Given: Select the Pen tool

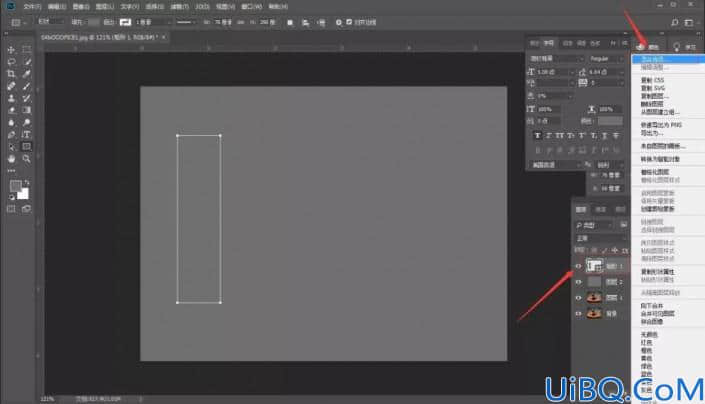Looking at the screenshot, I should [x=11, y=134].
